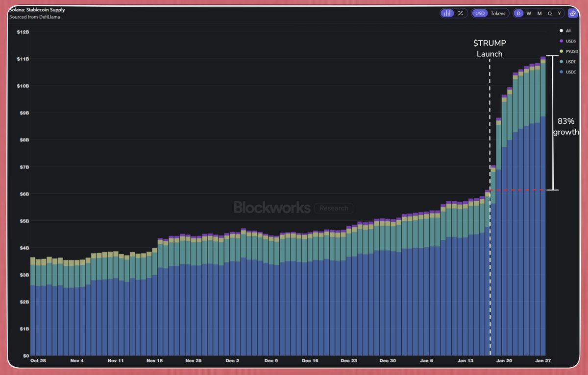Click the Nov 4 x-axis date label
Viewport: 588px width, 375px height.
76,361
